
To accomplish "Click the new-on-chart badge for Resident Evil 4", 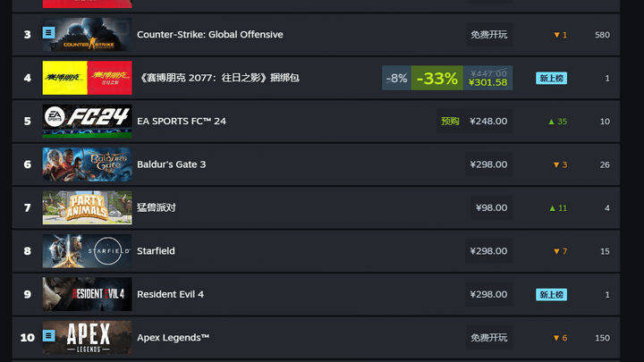I will point(551,295).
